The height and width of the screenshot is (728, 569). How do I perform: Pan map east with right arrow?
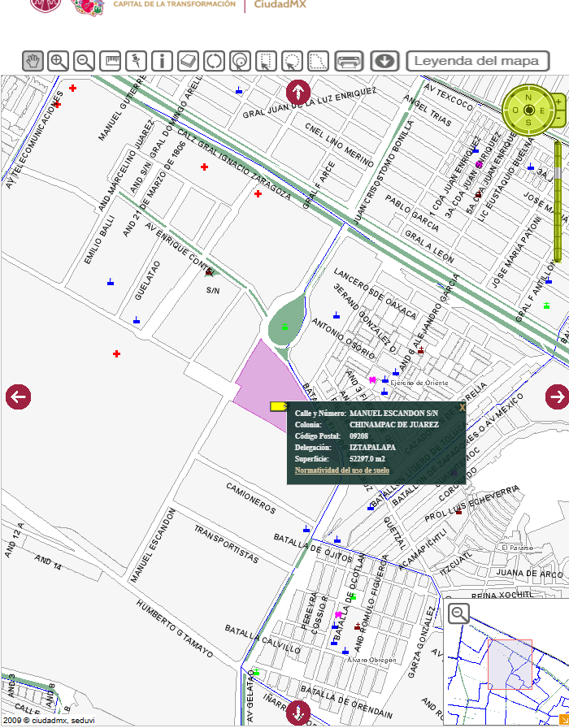pyautogui.click(x=557, y=396)
